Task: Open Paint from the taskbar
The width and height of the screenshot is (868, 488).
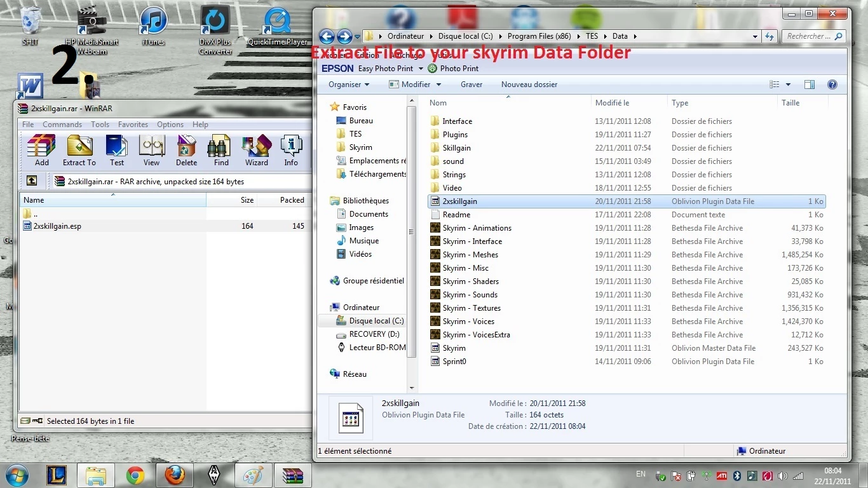Action: pyautogui.click(x=254, y=475)
